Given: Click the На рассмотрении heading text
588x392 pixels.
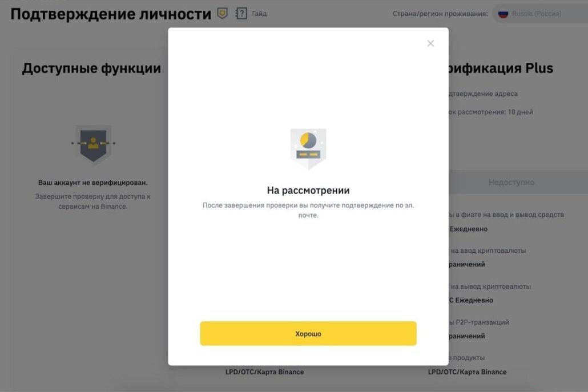Looking at the screenshot, I should [308, 191].
